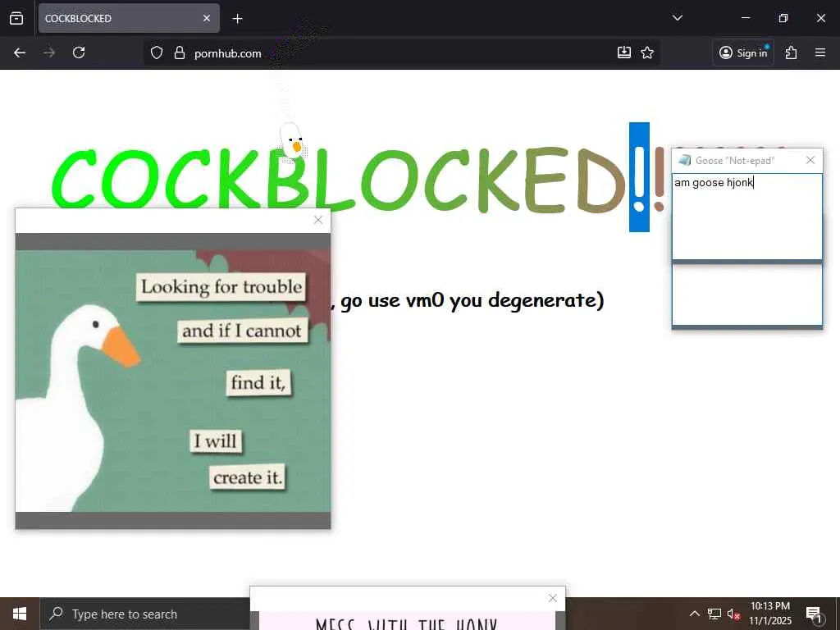This screenshot has height=630, width=840.
Task: Close the goose meme image popup
Action: [318, 220]
